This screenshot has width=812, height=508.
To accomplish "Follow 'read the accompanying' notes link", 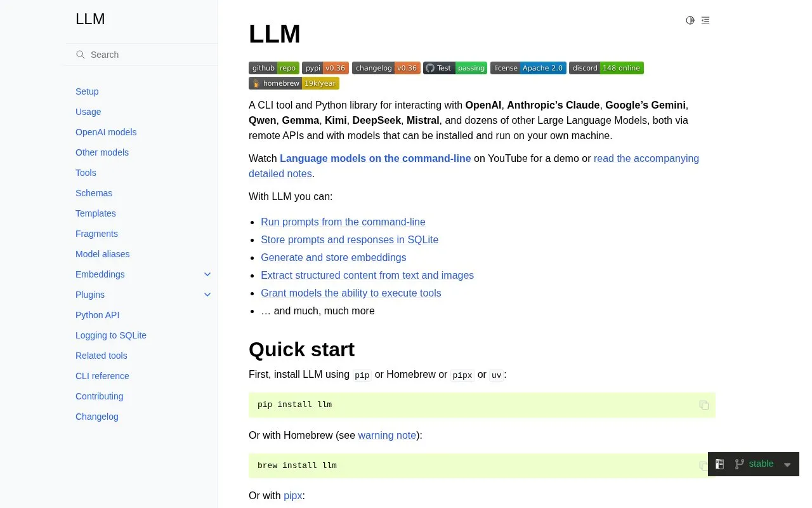I will [646, 159].
